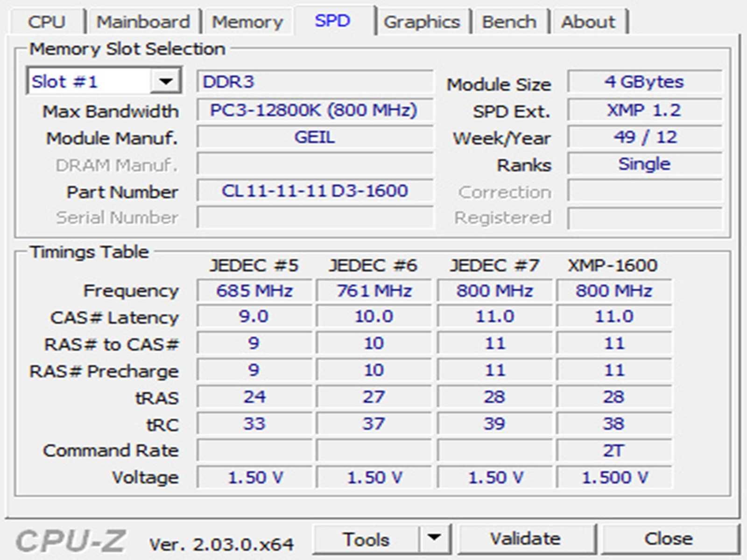Click the 761 MHz frequency cell
Image resolution: width=747 pixels, height=560 pixels.
point(374,291)
